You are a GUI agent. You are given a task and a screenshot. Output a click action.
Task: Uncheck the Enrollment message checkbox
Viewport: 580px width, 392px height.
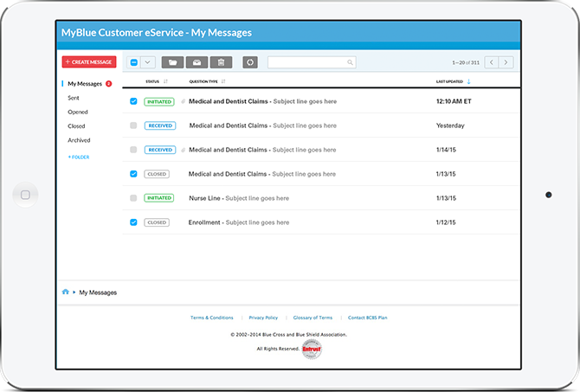pyautogui.click(x=133, y=222)
